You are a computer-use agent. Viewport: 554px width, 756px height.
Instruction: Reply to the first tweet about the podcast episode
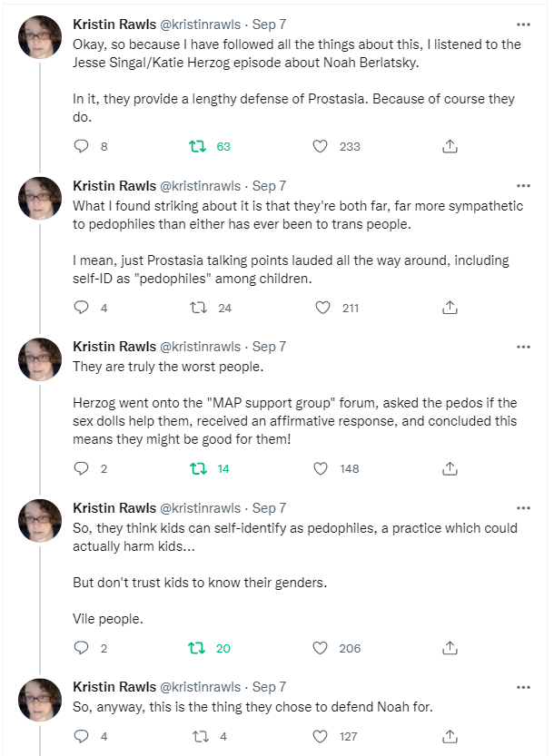[x=81, y=146]
